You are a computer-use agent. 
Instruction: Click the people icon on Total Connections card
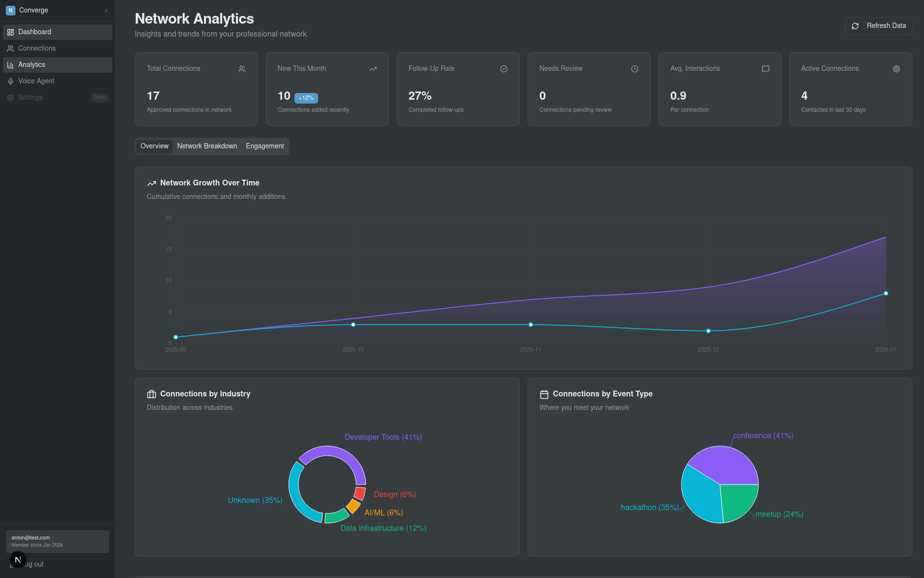tap(242, 69)
